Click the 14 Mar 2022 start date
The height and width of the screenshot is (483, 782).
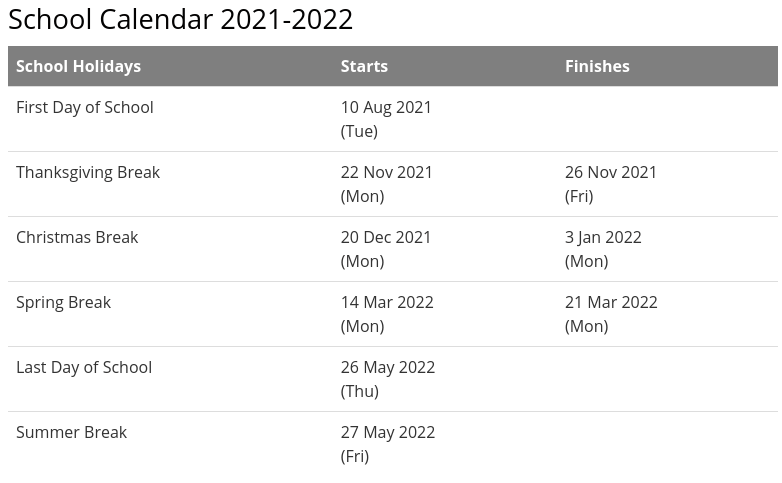click(387, 303)
